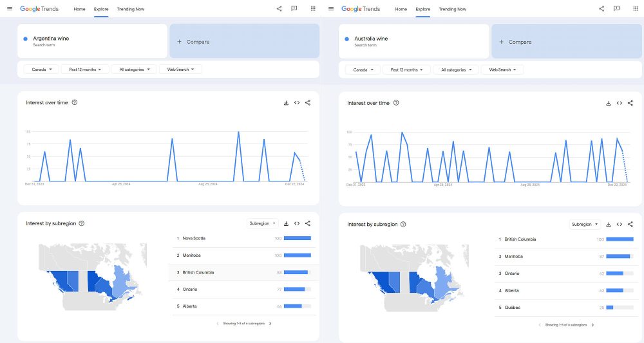Select British Columbia row in Argentina subregions
The image size is (644, 343).
pyautogui.click(x=243, y=272)
